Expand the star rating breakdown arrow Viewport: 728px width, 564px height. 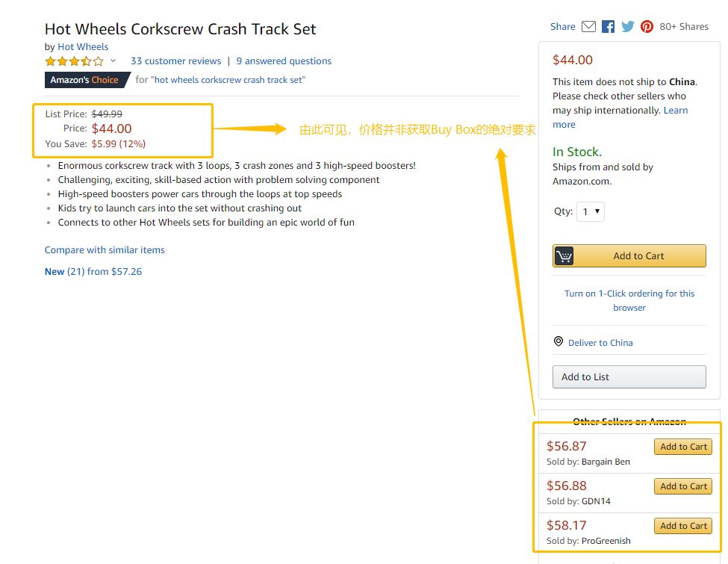[x=113, y=61]
